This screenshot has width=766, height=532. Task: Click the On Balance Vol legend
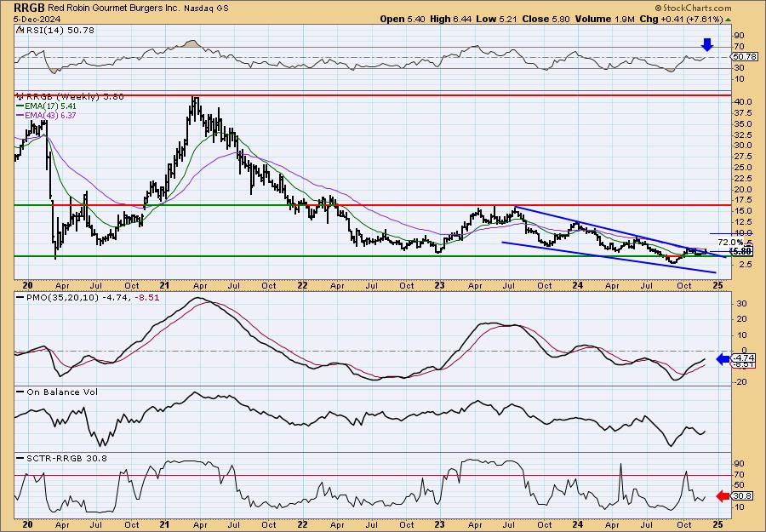[x=57, y=392]
